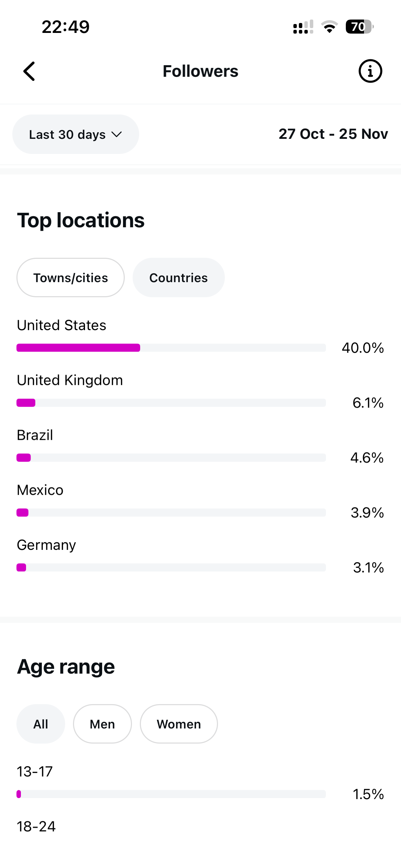The image size is (401, 868).
Task: Tap the Mexico location label
Action: [40, 490]
